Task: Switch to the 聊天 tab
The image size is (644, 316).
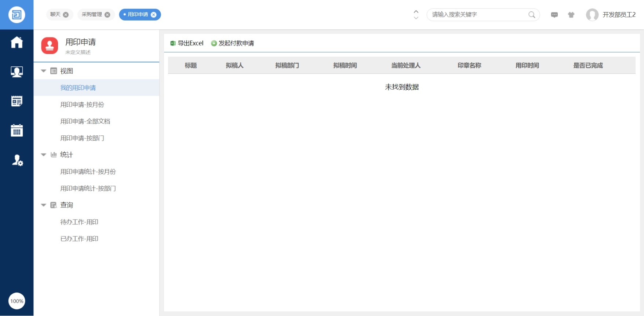Action: (55, 14)
